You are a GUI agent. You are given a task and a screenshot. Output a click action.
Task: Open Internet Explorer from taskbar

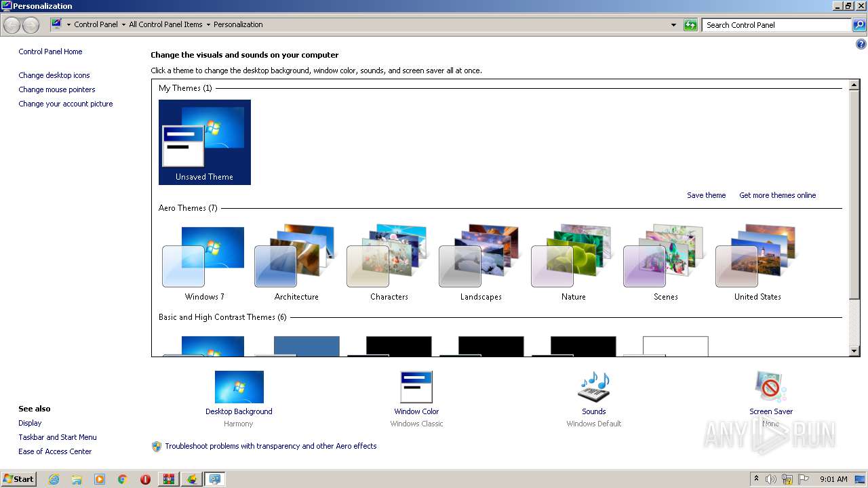[x=54, y=479]
